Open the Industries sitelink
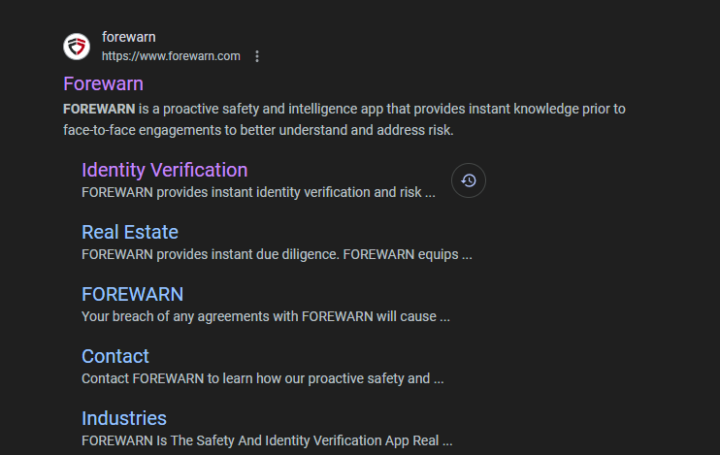 click(x=124, y=418)
